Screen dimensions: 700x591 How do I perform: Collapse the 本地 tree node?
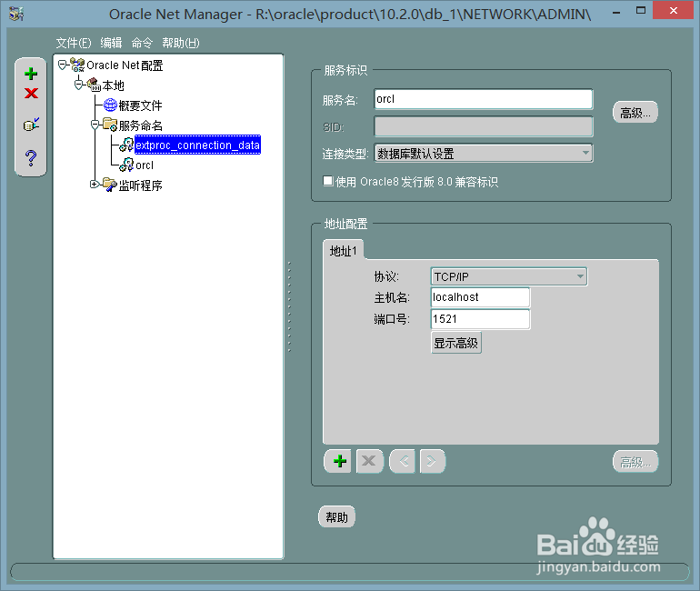click(78, 85)
